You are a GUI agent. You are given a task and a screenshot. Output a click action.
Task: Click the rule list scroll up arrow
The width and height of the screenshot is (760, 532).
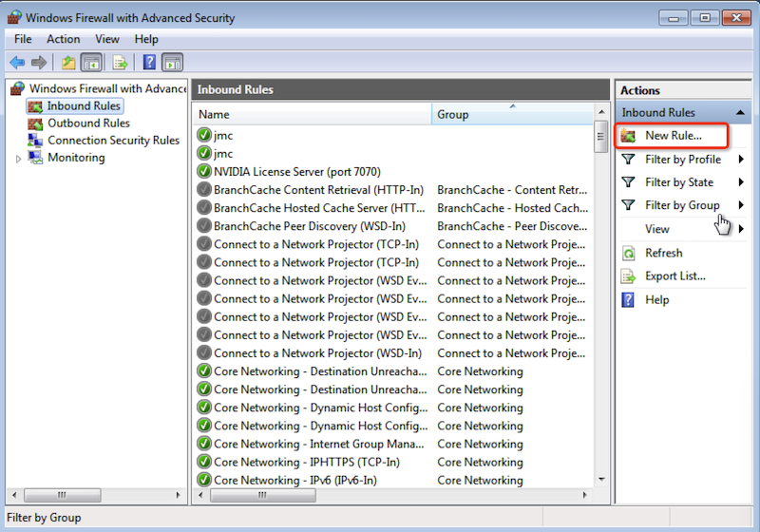click(x=601, y=112)
